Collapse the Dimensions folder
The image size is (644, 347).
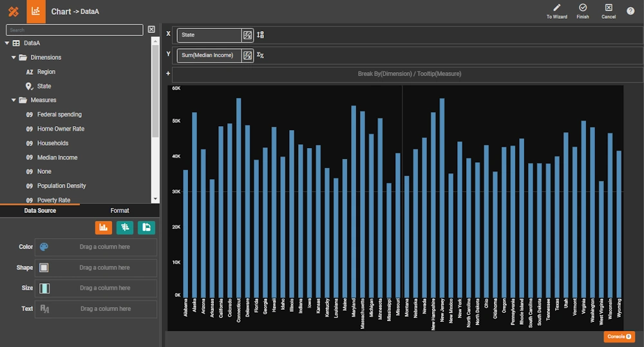pos(14,57)
